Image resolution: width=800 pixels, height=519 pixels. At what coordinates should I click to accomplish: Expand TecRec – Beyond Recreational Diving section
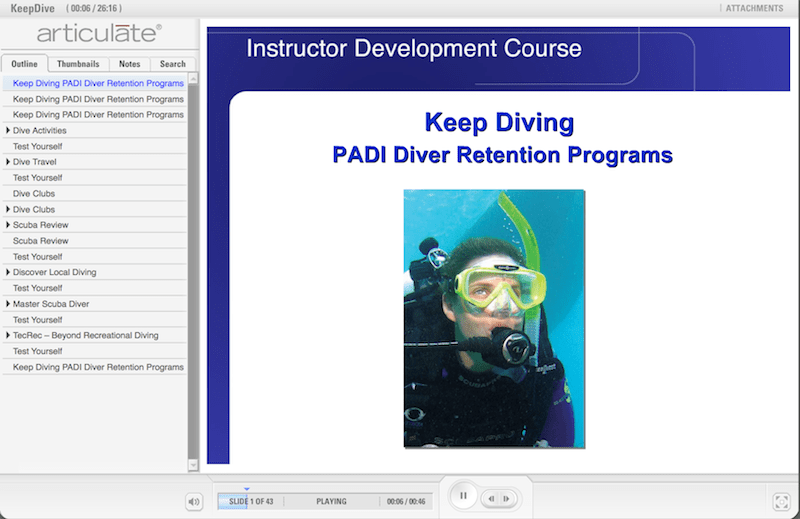coord(8,335)
